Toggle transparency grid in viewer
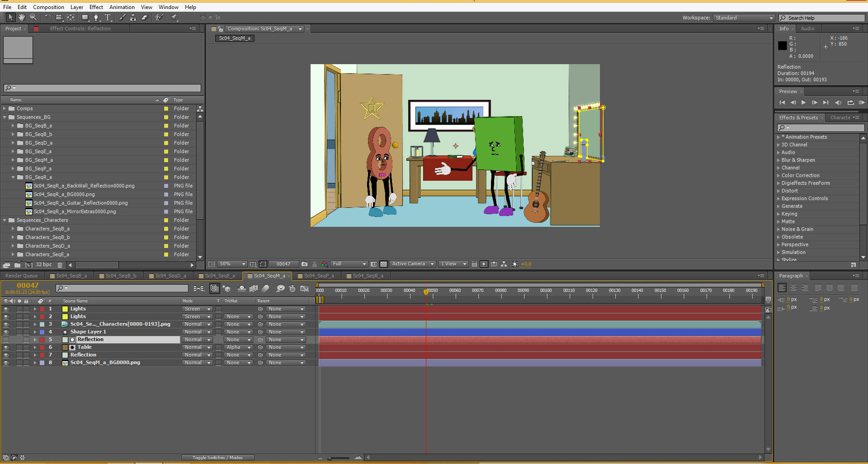This screenshot has width=868, height=464. tap(384, 264)
